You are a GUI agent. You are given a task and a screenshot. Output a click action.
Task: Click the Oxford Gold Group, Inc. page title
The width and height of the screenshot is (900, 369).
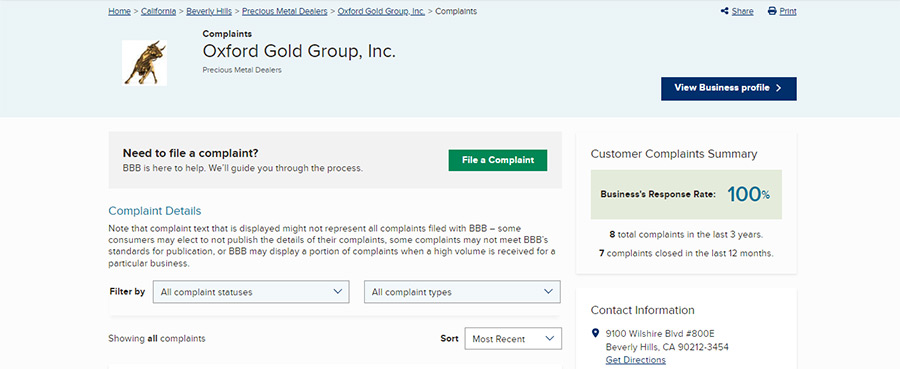coord(299,52)
